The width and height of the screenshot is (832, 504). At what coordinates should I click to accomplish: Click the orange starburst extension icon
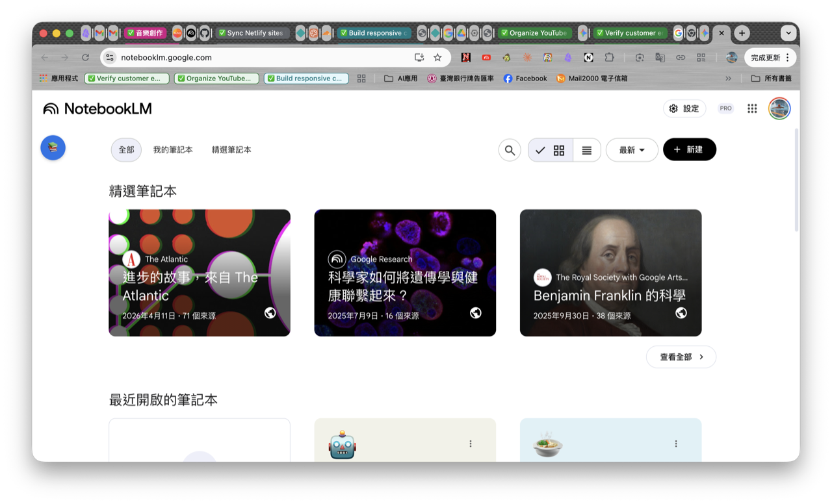pyautogui.click(x=527, y=57)
